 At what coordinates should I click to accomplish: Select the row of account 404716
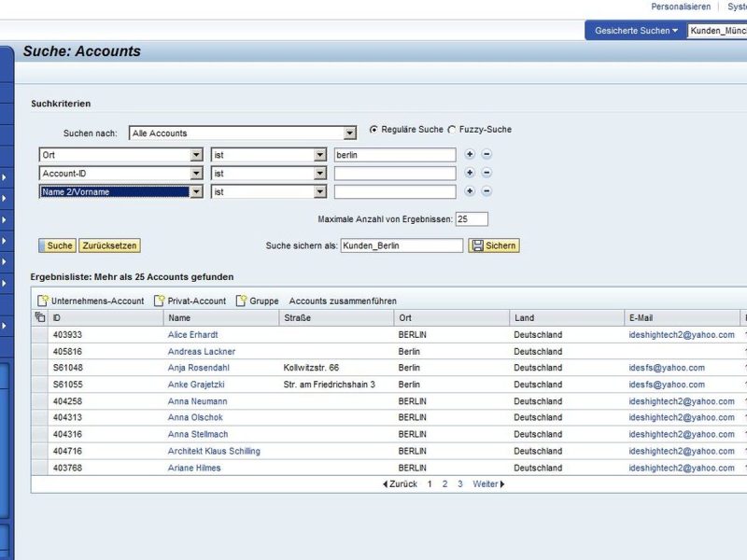(39, 451)
